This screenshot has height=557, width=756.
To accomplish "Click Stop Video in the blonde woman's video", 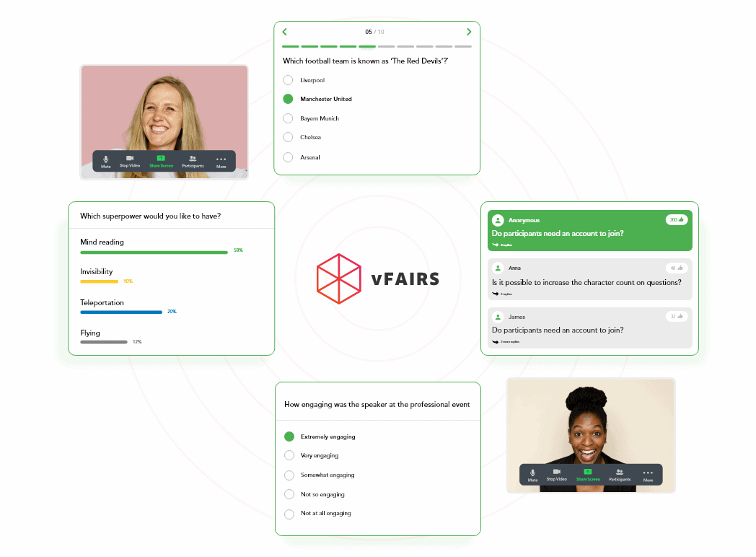I will [x=130, y=161].
